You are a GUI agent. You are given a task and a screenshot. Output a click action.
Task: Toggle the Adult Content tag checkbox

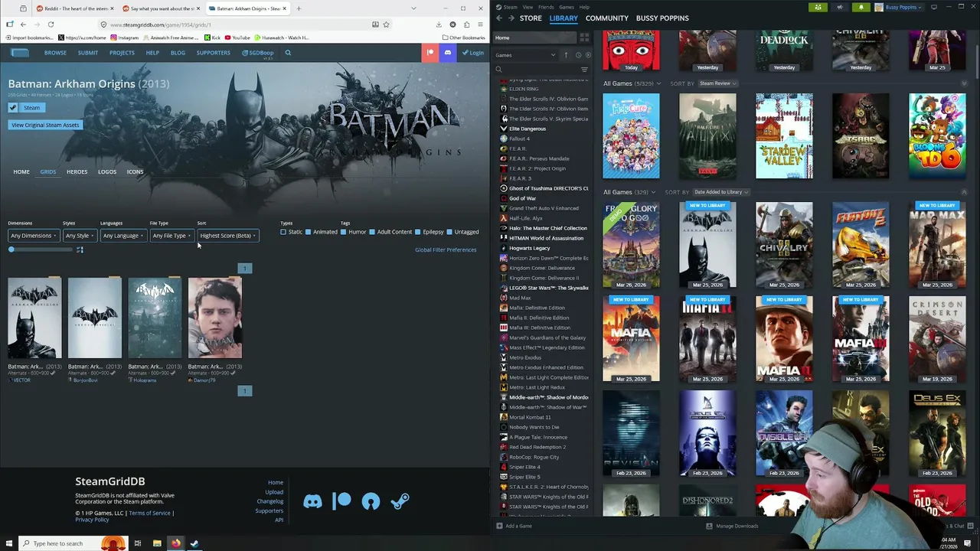pos(372,232)
